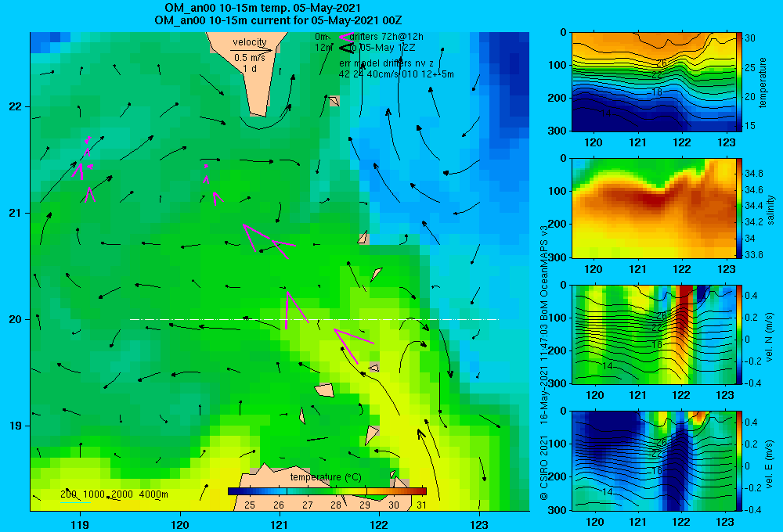
Task: Click the temperature section color bar
Action: coord(739,82)
